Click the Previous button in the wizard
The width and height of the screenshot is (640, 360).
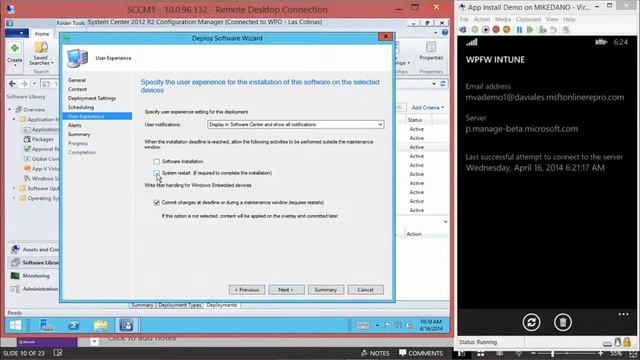coord(247,290)
